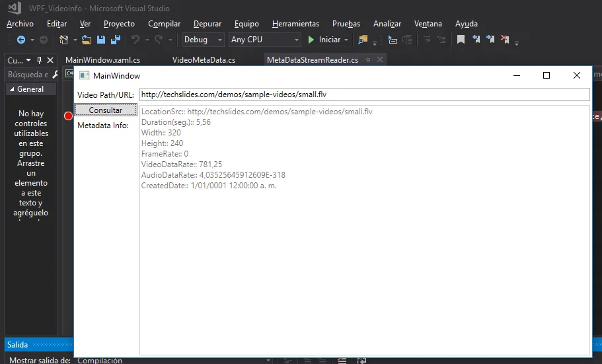The height and width of the screenshot is (364, 602).
Task: Open the Herramientas menu
Action: pyautogui.click(x=295, y=24)
